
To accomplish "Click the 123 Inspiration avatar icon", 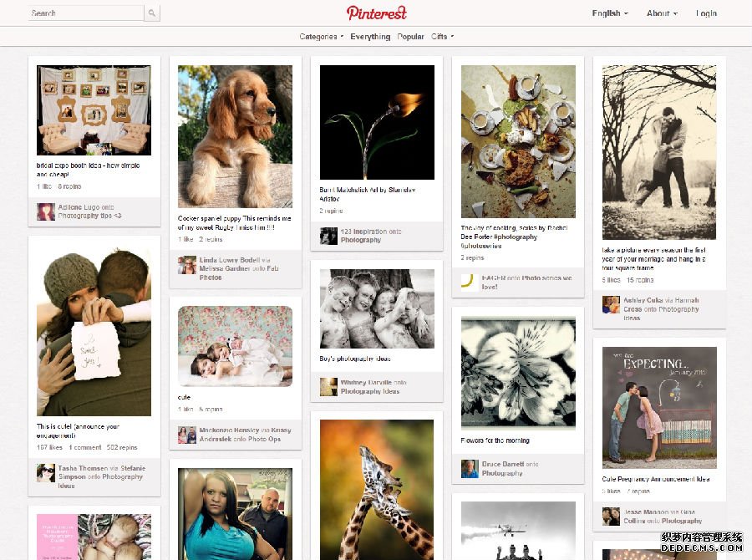I will (328, 236).
